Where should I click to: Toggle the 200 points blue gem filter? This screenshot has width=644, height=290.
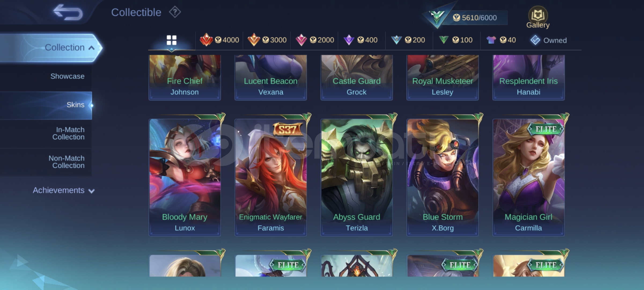coord(408,40)
